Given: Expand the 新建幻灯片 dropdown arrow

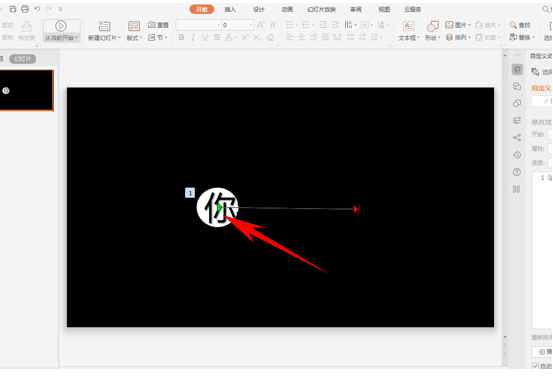Looking at the screenshot, I should click(x=120, y=37).
